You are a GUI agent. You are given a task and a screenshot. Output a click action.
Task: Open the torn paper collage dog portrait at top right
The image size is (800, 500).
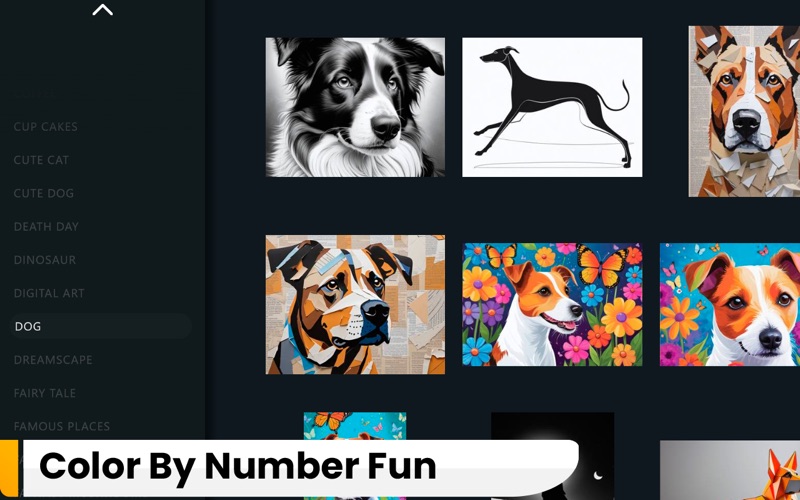tap(744, 111)
